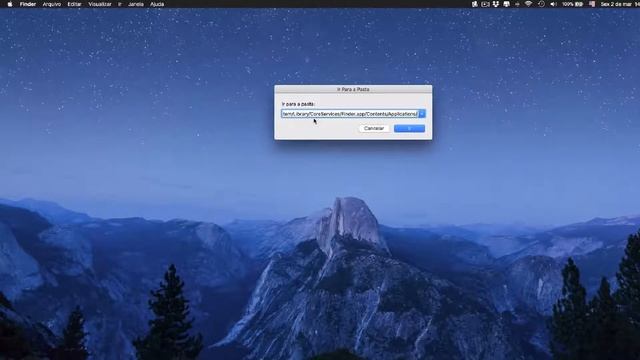Click the date and time in the menu bar
640x360 pixels.
point(619,4)
